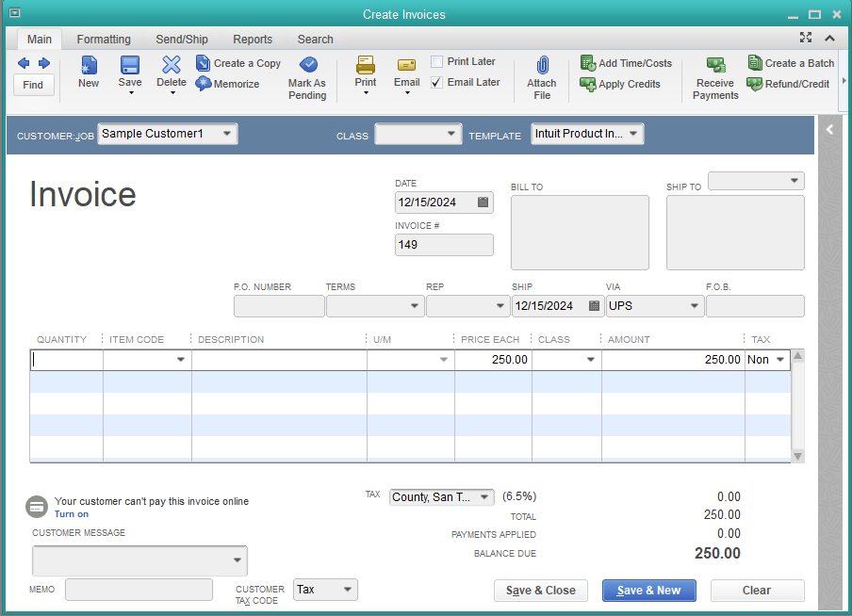
Task: Open the Reports tab
Action: click(x=253, y=40)
